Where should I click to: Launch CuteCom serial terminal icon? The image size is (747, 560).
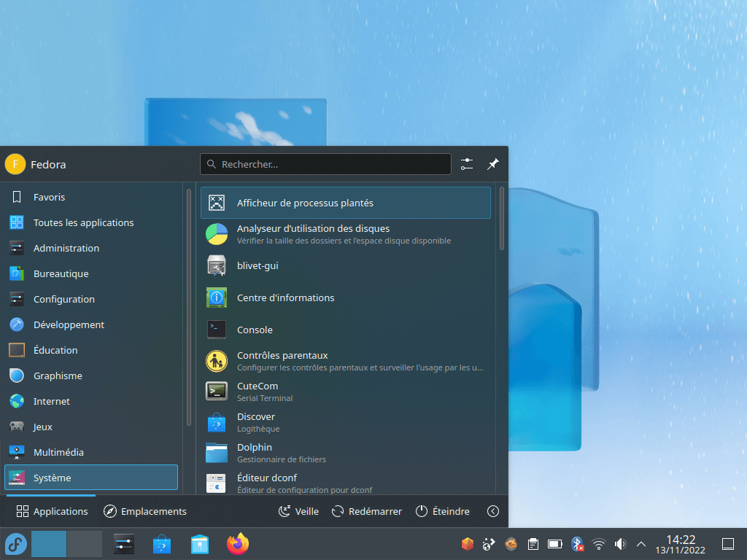coord(216,392)
